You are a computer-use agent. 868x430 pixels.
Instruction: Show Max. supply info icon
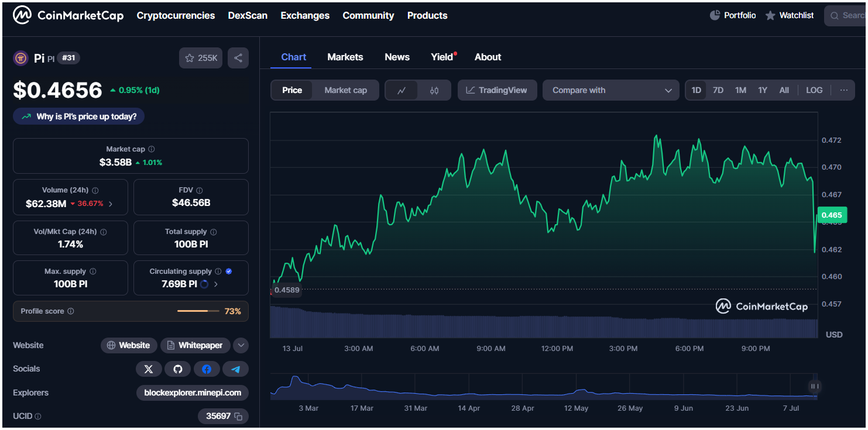pos(92,271)
